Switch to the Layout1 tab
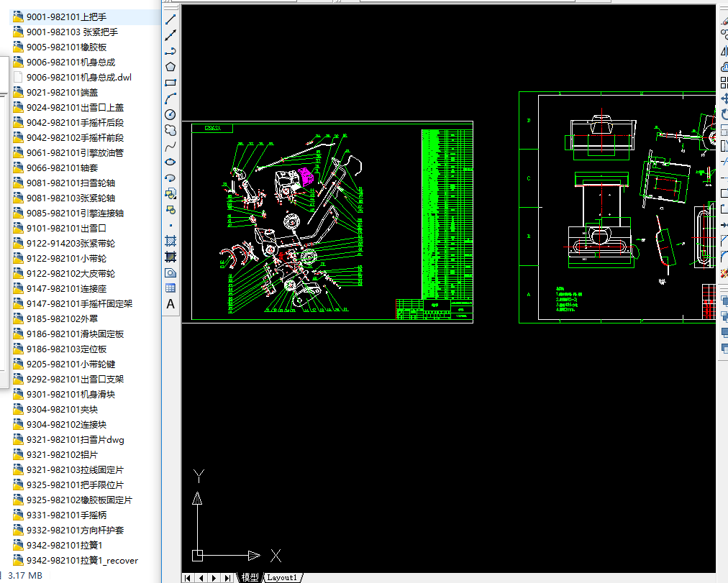The width and height of the screenshot is (728, 583). pos(282,577)
